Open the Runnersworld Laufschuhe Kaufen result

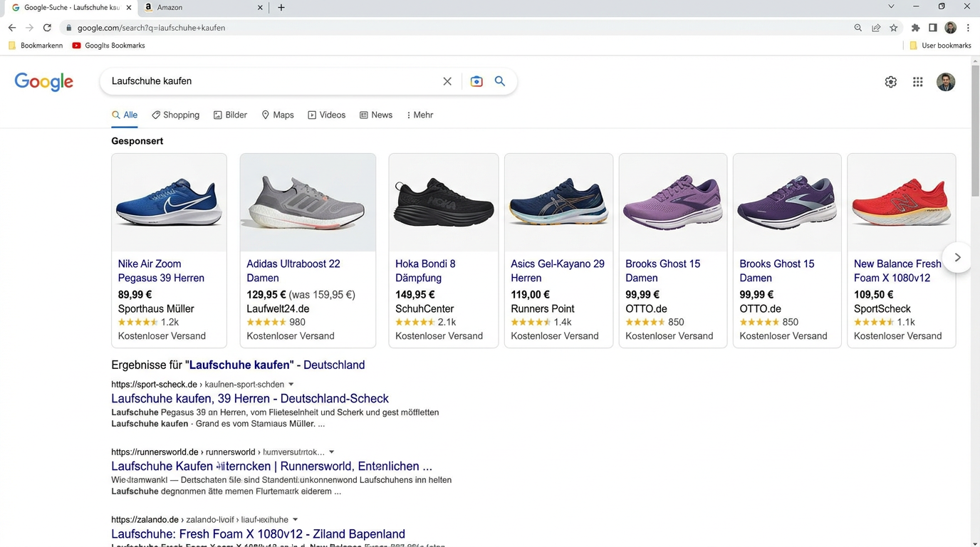tap(271, 467)
